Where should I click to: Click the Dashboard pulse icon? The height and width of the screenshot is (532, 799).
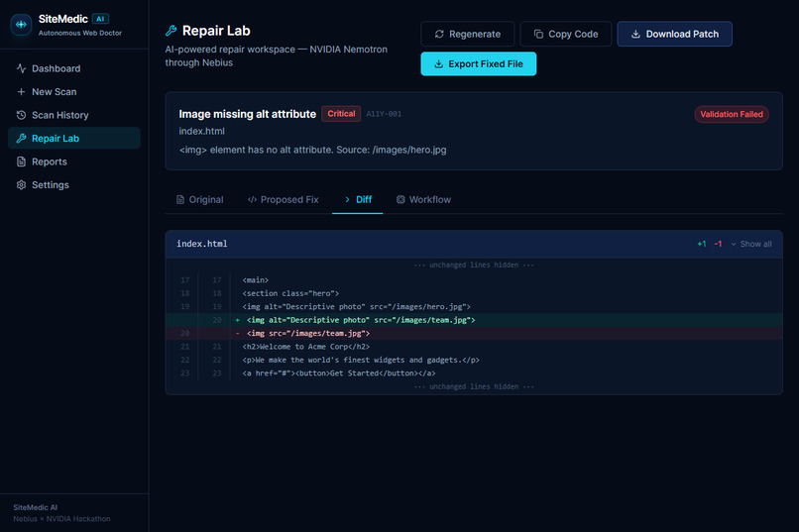[21, 68]
